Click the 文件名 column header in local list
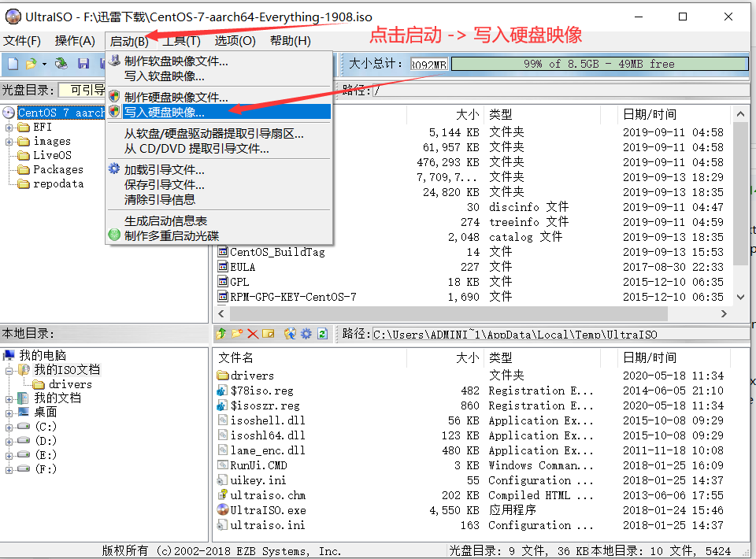This screenshot has width=756, height=559. click(310, 357)
